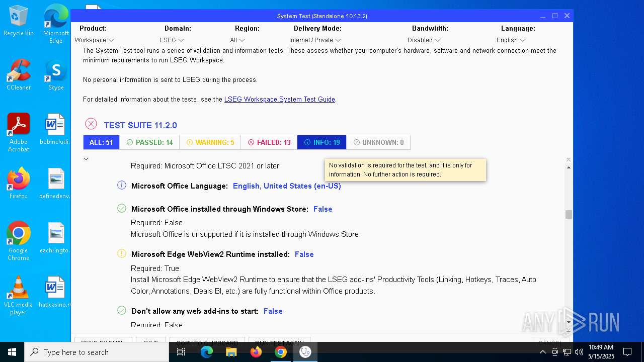Viewport: 644px width, 362px height.
Task: Click the TEST SUITE 11.2.0 heading
Action: pos(140,125)
